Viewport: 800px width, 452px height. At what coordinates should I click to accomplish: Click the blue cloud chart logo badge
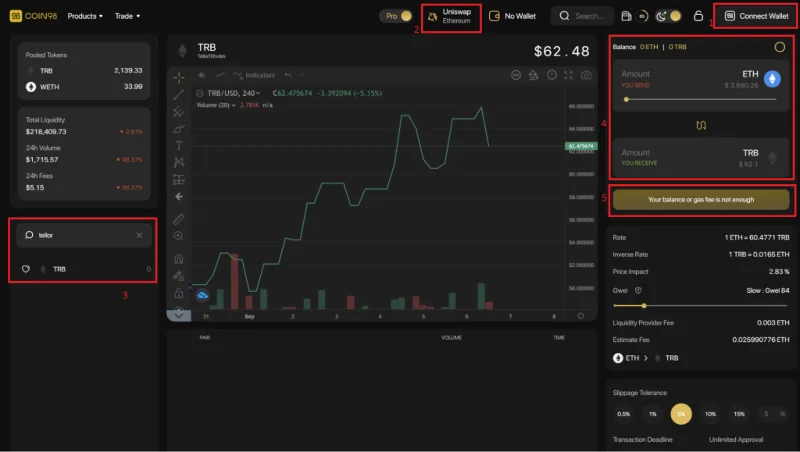click(203, 295)
